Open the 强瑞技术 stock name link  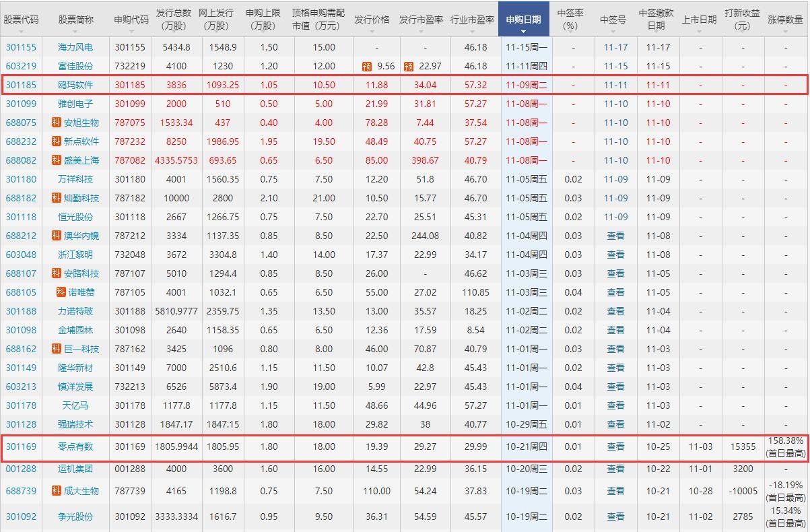(x=75, y=424)
